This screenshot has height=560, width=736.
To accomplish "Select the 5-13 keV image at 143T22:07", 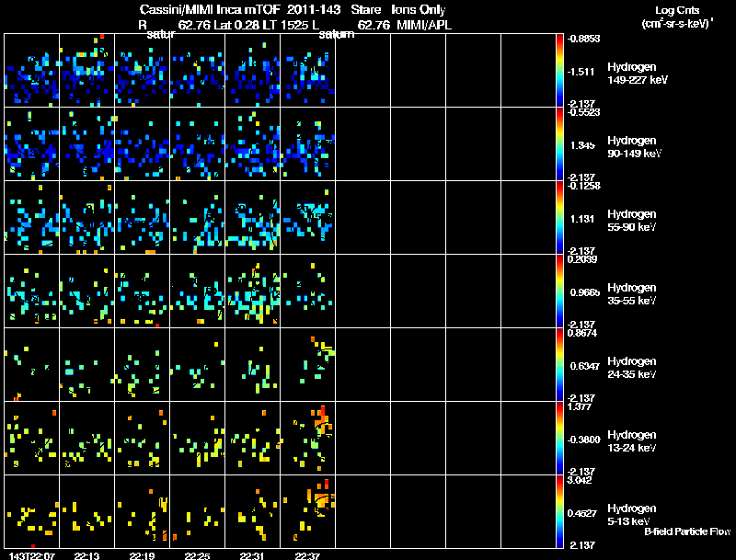I will pos(32,511).
